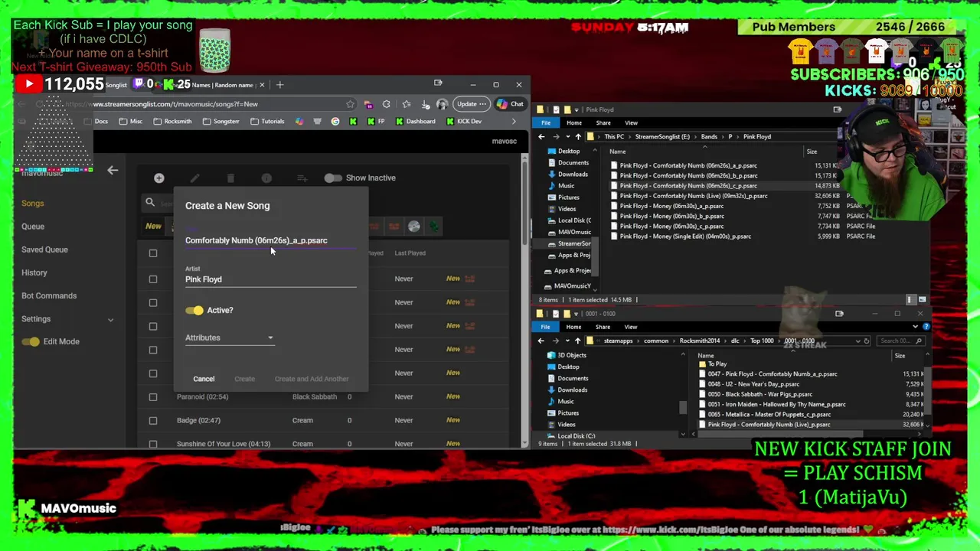Tick the select-all checkbox in song table header

point(153,253)
